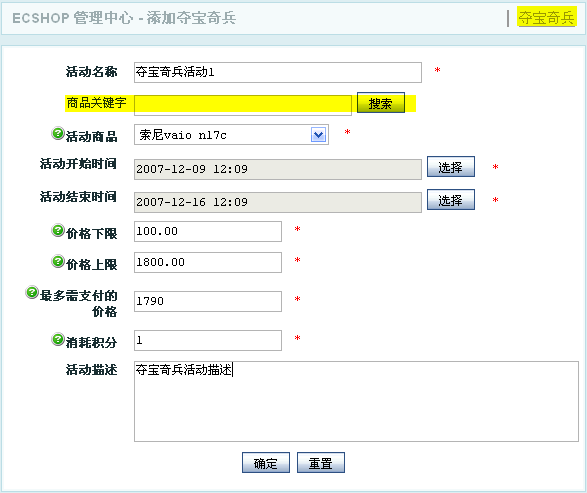Focus the 商品关键字 search field
The width and height of the screenshot is (587, 493).
(x=243, y=105)
